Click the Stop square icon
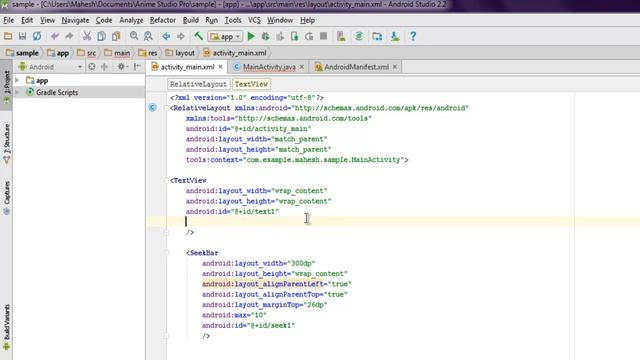The width and height of the screenshot is (640, 360). 324,36
